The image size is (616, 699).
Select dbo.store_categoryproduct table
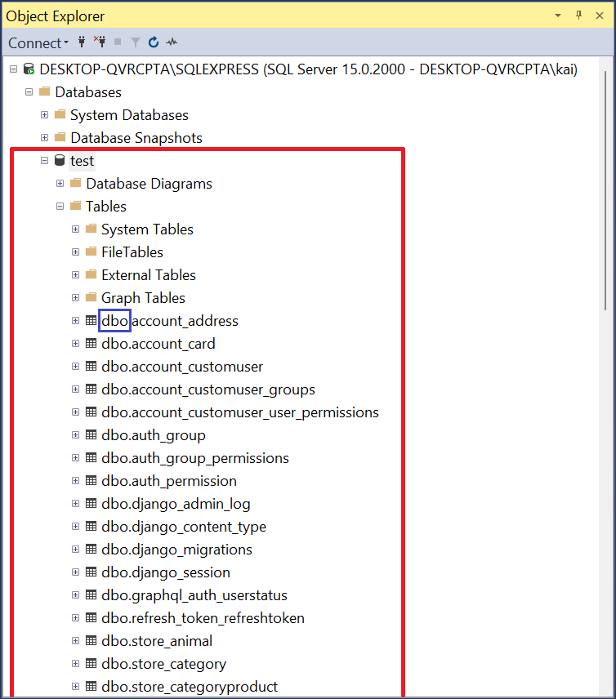pyautogui.click(x=190, y=687)
